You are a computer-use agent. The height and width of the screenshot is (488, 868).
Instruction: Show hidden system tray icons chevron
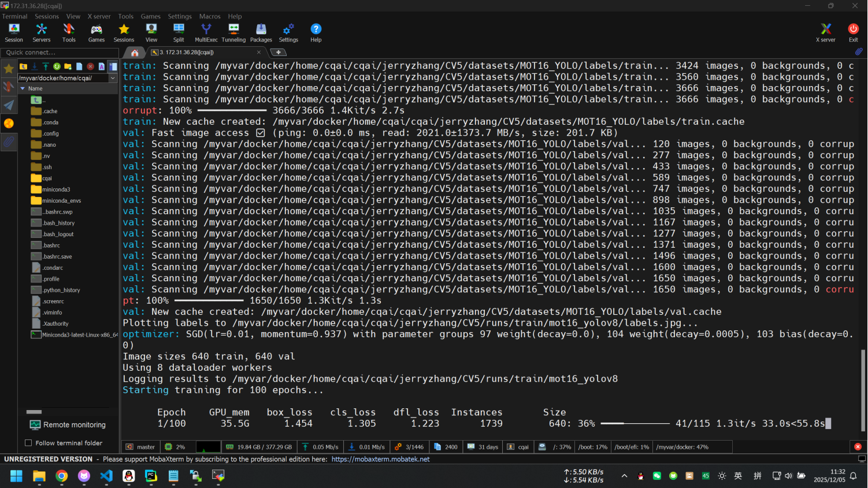624,476
